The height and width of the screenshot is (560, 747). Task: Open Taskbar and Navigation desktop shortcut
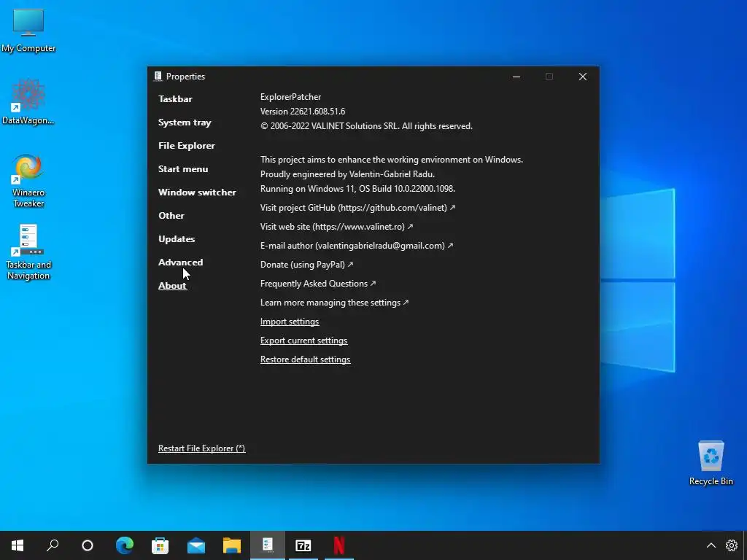(28, 252)
